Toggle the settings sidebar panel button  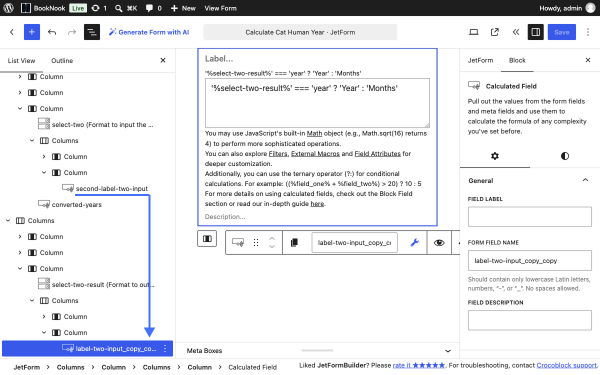pyautogui.click(x=536, y=32)
